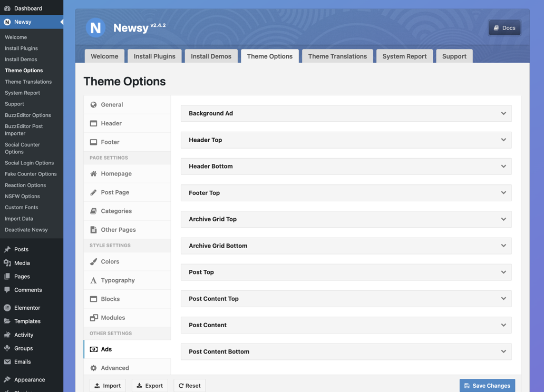Open the Support tab
This screenshot has width=544, height=392.
pos(454,56)
